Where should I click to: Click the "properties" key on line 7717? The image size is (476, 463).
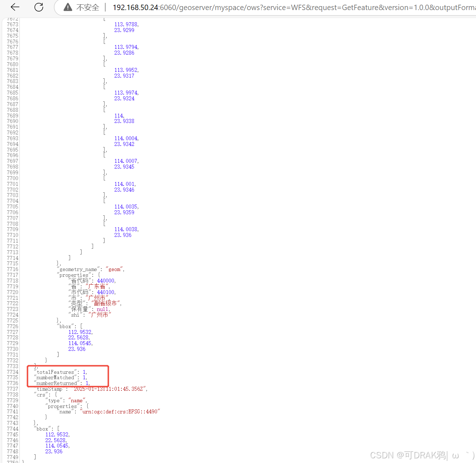[74, 275]
